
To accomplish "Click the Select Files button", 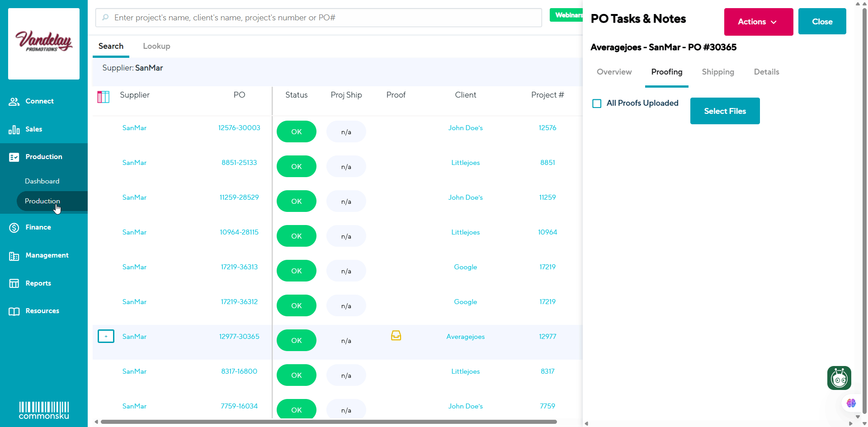I will [725, 111].
